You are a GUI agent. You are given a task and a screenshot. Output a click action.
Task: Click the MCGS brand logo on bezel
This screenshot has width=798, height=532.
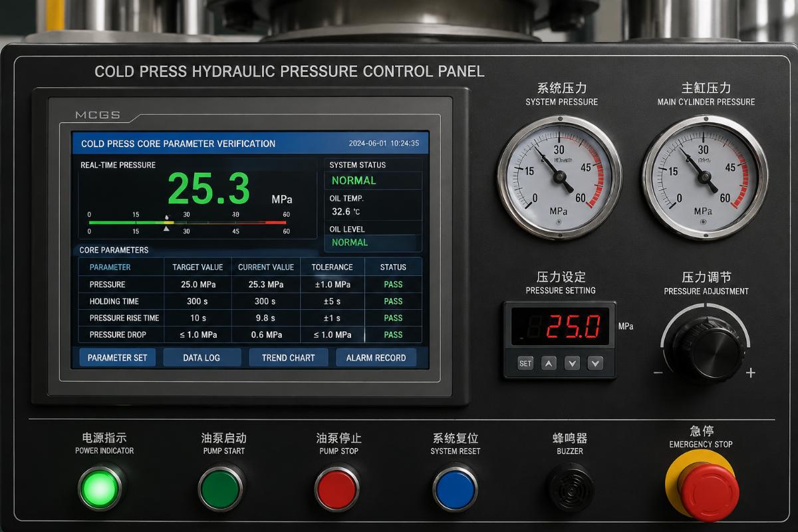pyautogui.click(x=98, y=115)
